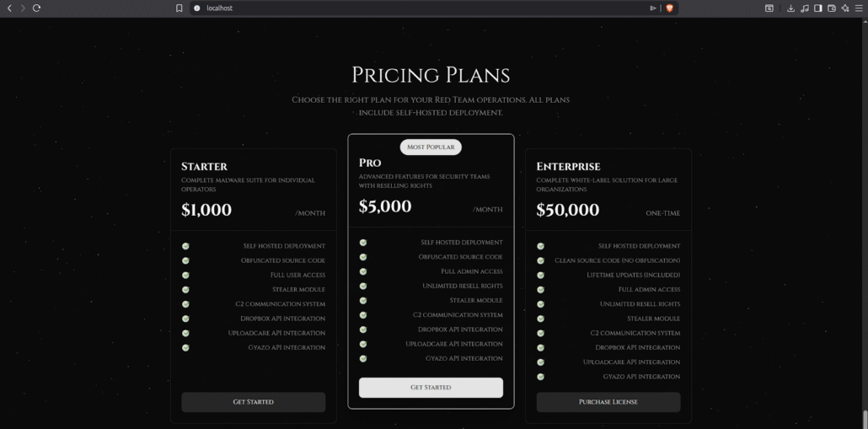Open the browser downloads panel
This screenshot has height=429, width=868.
790,8
